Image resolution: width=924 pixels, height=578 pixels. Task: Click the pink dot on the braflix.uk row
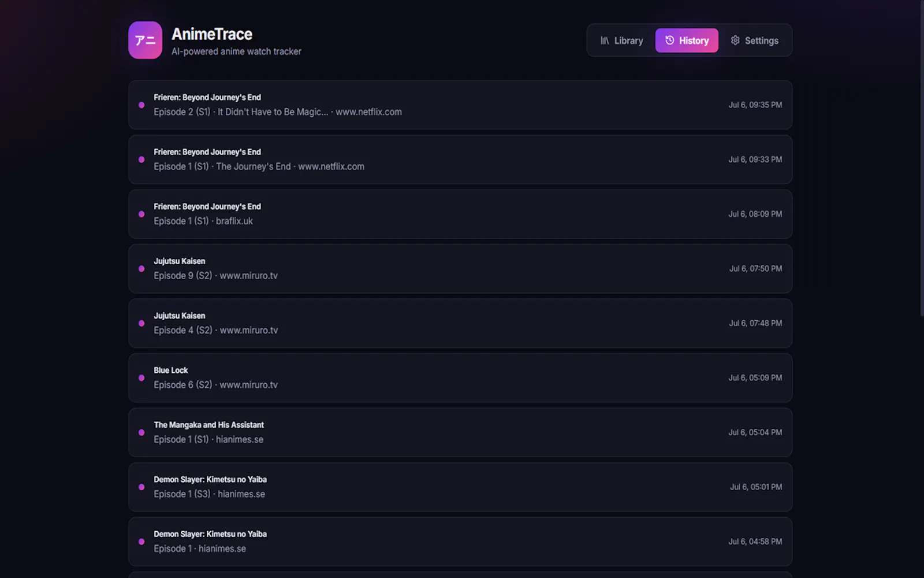click(141, 214)
